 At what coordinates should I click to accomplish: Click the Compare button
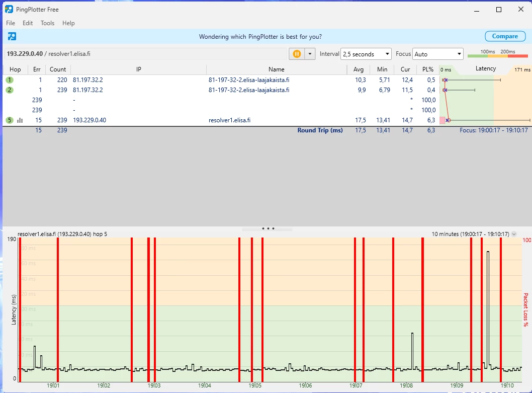pos(504,36)
